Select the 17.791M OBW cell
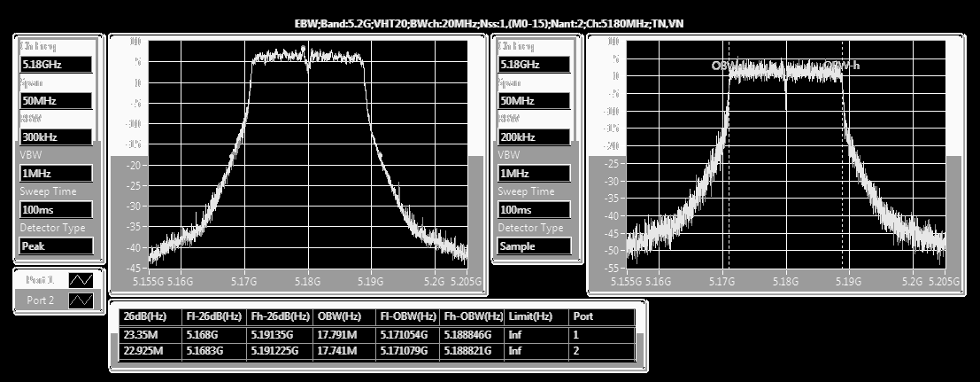 click(x=344, y=335)
